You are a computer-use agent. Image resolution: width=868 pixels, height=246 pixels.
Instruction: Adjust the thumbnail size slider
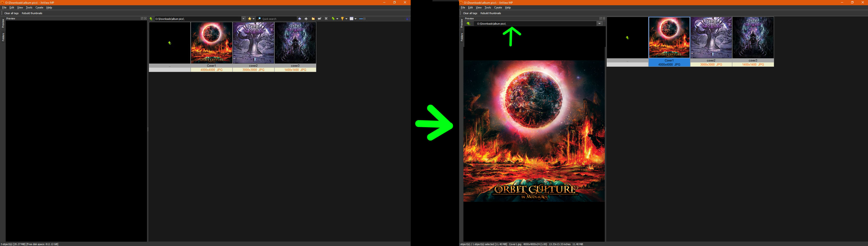coord(364,19)
